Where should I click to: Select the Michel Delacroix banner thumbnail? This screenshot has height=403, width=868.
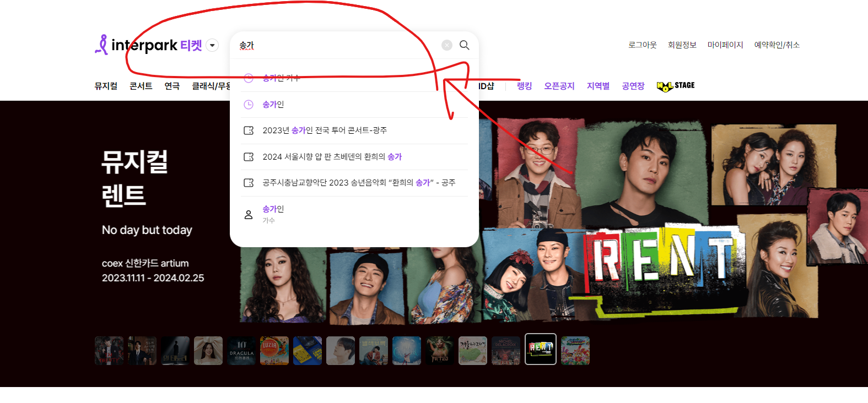[x=506, y=351]
